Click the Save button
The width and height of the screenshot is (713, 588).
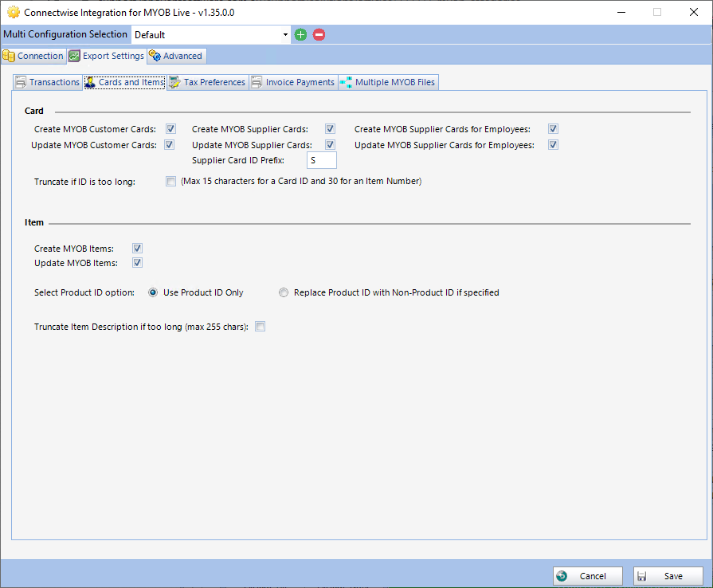668,576
